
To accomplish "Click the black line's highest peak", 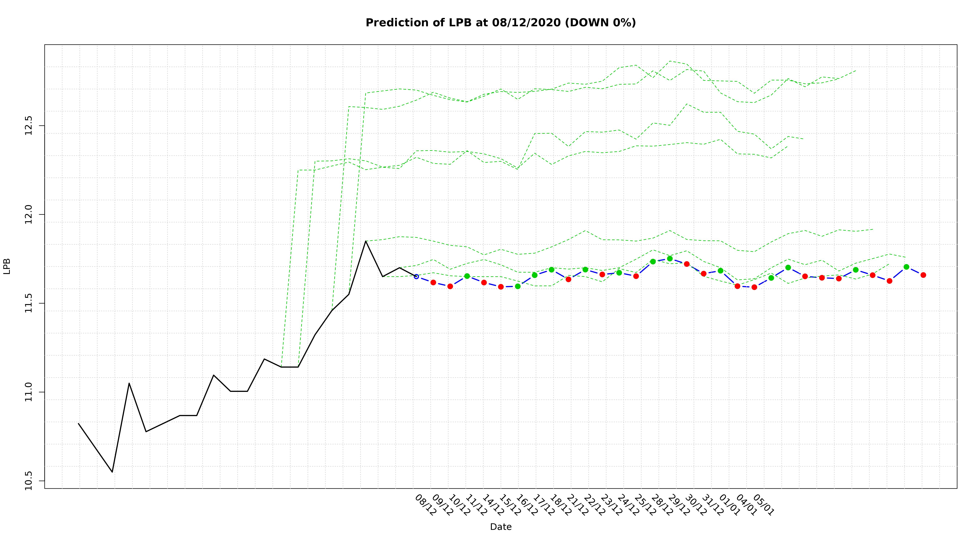I will tap(366, 241).
